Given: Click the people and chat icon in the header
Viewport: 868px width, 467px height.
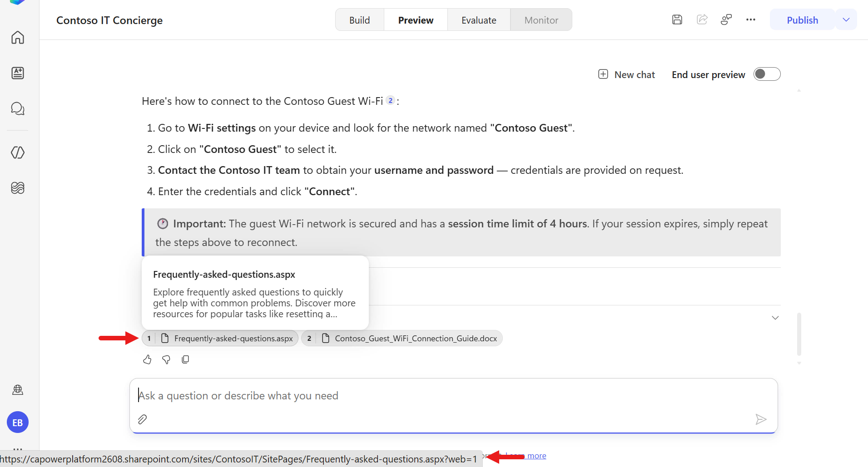Looking at the screenshot, I should (x=726, y=20).
